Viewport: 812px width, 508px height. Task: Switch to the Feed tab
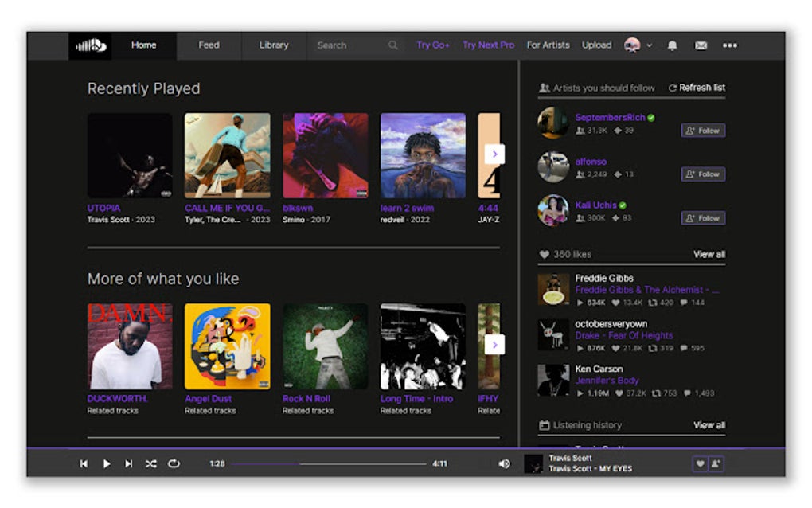pos(209,45)
